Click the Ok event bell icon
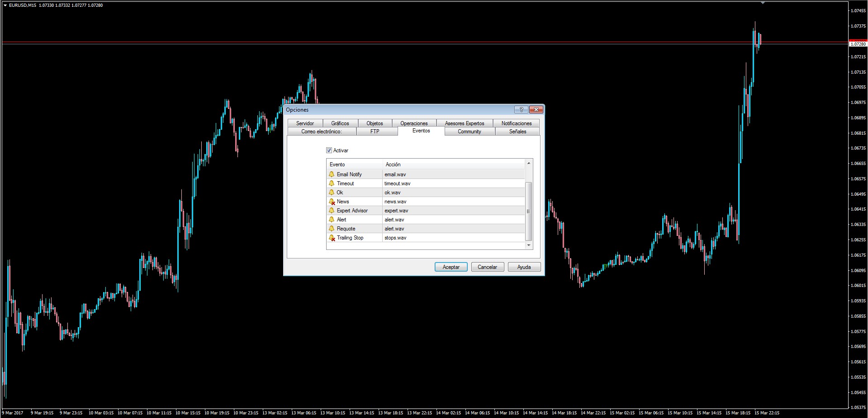The width and height of the screenshot is (868, 418). (x=332, y=193)
